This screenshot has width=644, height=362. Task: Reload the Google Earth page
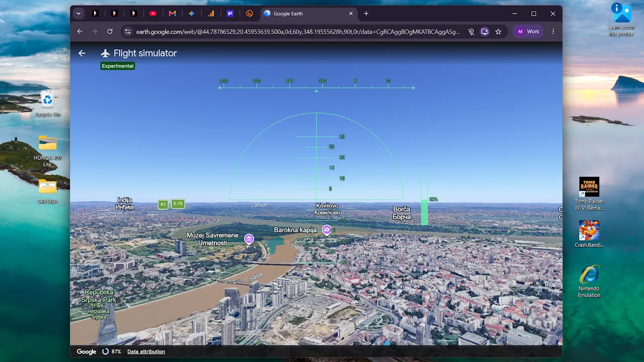pyautogui.click(x=110, y=31)
